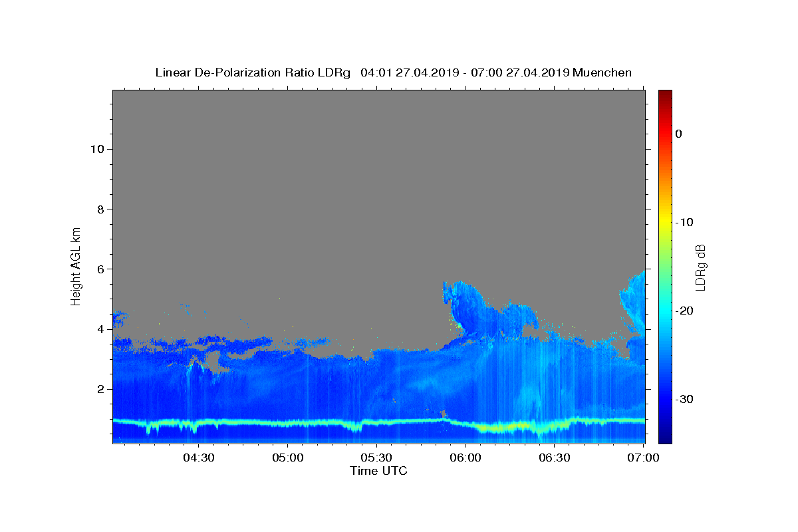The image size is (798, 532).
Task: Select the 'Muenchen' location text in the title
Action: [x=602, y=72]
